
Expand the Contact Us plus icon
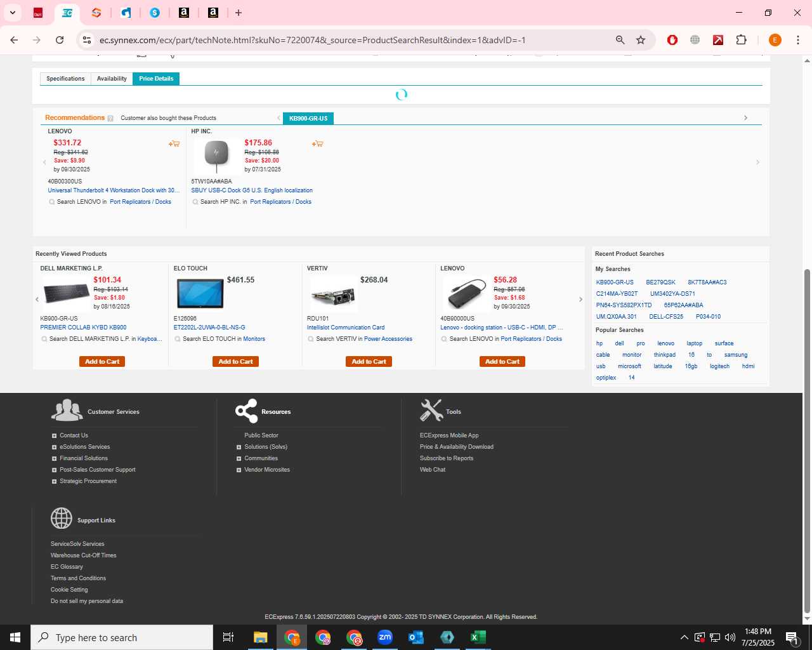click(54, 435)
